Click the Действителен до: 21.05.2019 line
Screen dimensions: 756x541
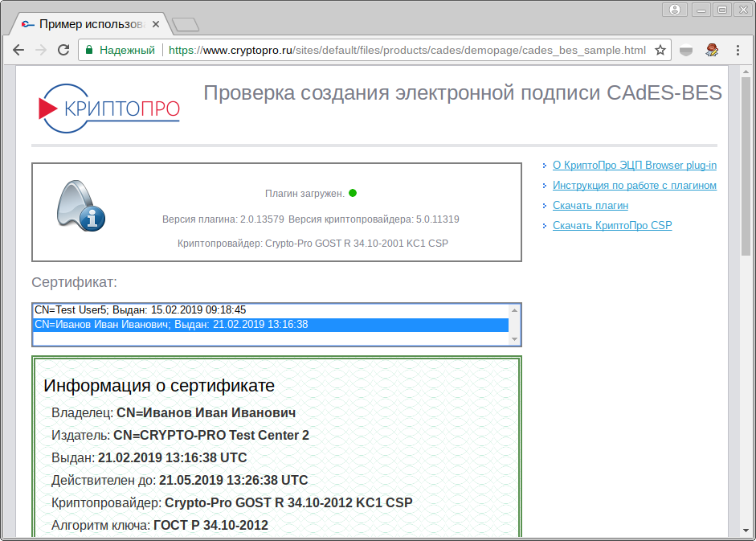click(x=179, y=480)
